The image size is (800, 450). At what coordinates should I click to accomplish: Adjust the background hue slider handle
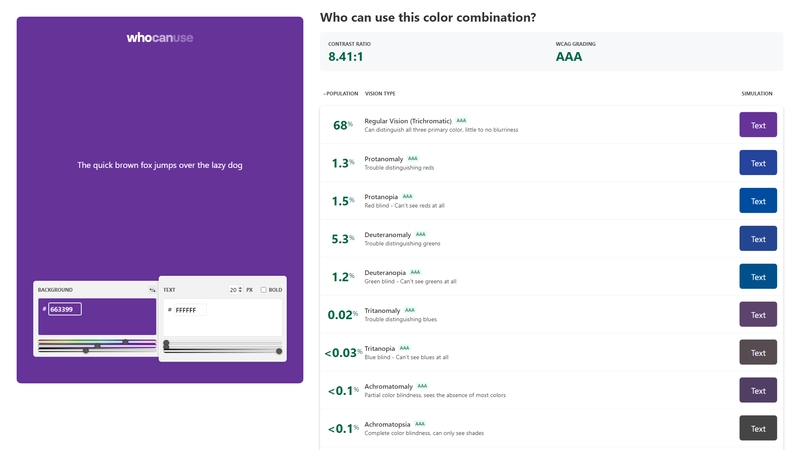[x=126, y=342]
